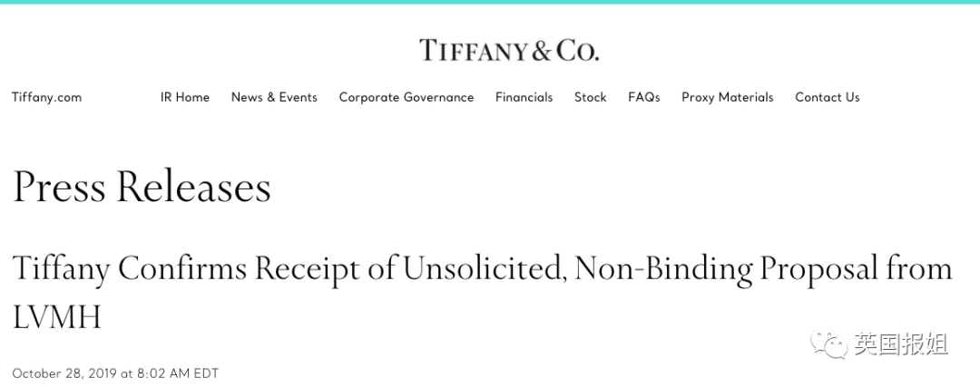The width and height of the screenshot is (980, 387).
Task: Open the Financials section
Action: (524, 97)
